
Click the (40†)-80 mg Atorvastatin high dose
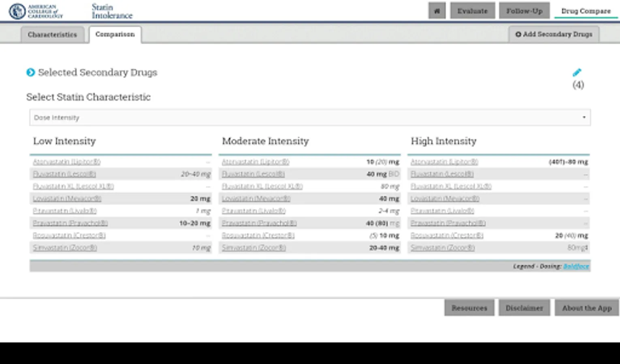click(568, 162)
